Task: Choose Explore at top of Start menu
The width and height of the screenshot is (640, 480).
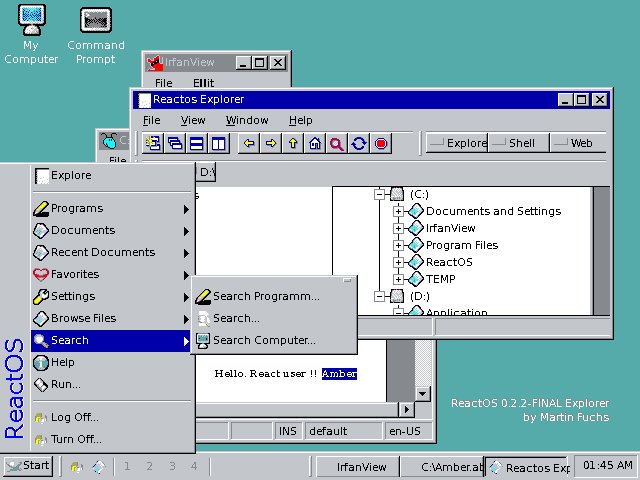Action: coord(111,176)
